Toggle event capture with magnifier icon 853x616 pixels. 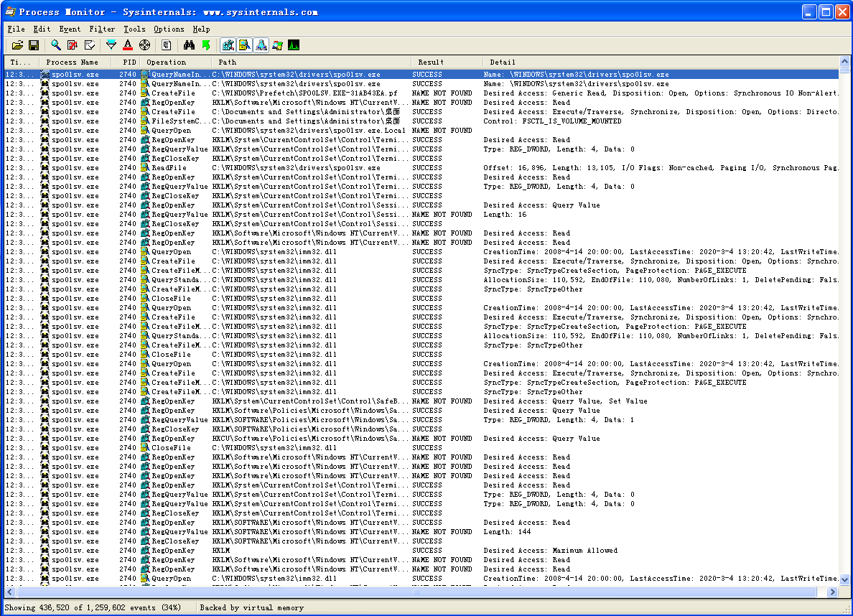tap(56, 45)
